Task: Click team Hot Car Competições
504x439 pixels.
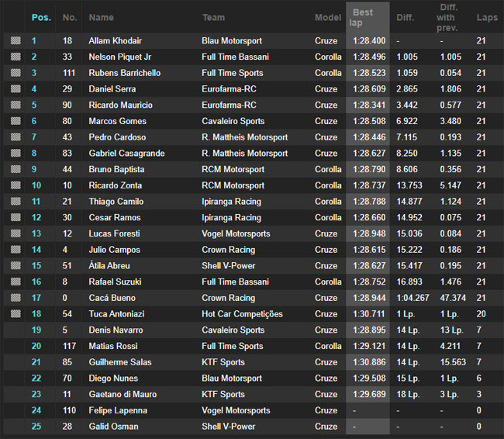Action: tap(243, 313)
